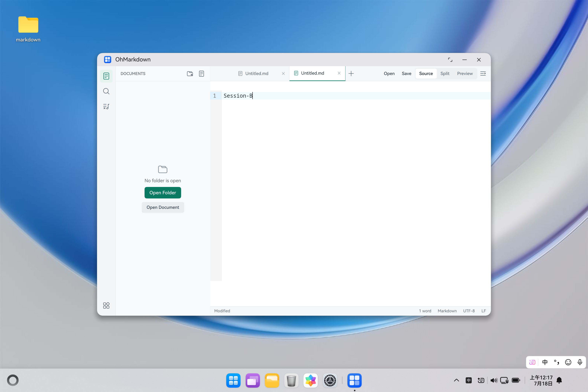Screen dimensions: 588x392
Task: Click the open folder icon in Documents header
Action: (190, 73)
